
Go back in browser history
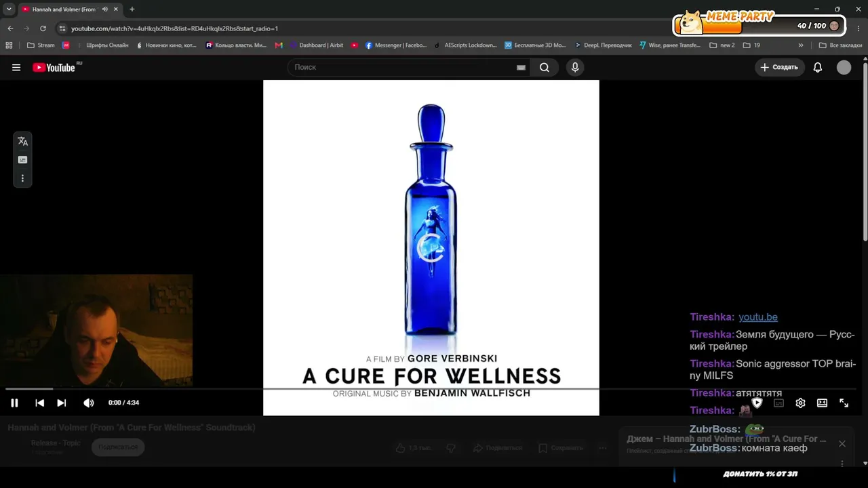click(x=10, y=28)
